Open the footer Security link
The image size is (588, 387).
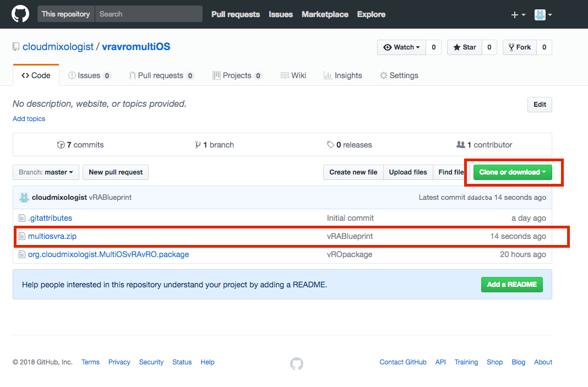[x=151, y=362]
